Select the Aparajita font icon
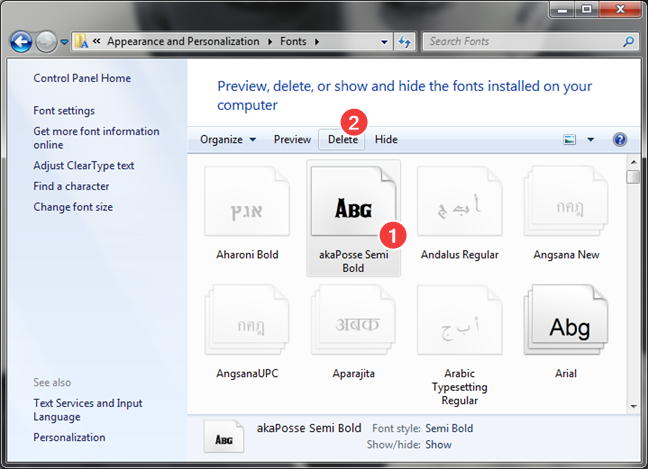 point(353,320)
